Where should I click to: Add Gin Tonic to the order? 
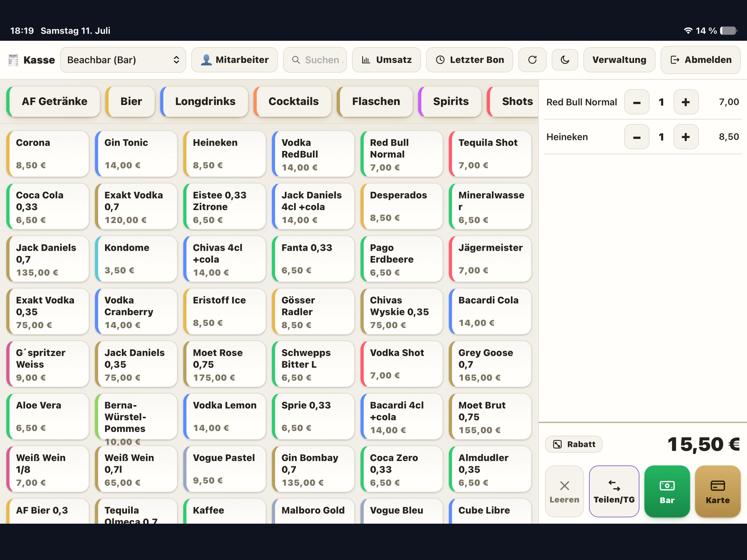pos(136,154)
